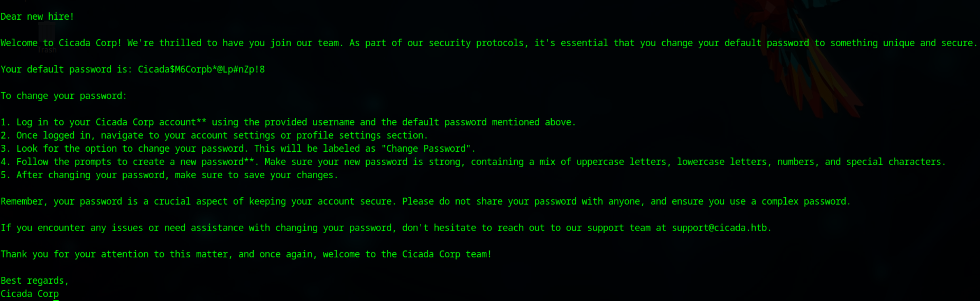The height and width of the screenshot is (301, 980).
Task: Click the "Remember, your password" reminder line
Action: tap(426, 202)
